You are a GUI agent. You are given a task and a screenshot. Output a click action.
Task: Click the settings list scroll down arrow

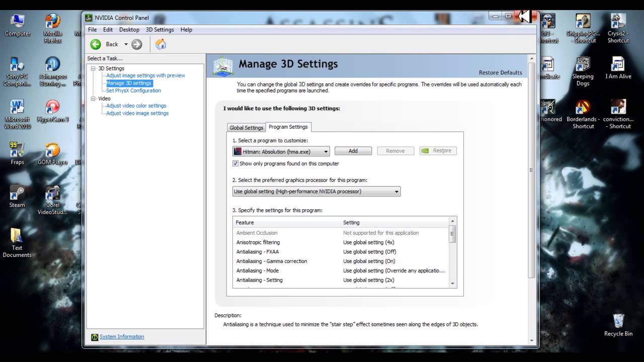point(453,284)
